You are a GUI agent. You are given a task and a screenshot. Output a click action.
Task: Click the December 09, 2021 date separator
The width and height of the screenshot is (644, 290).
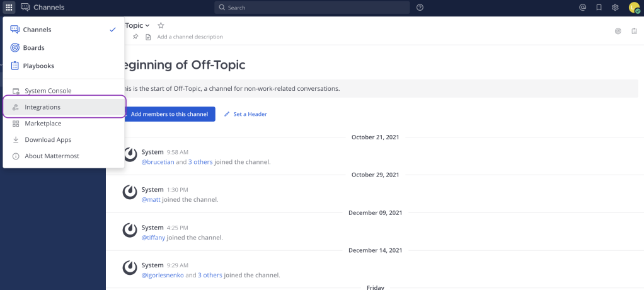pos(376,213)
